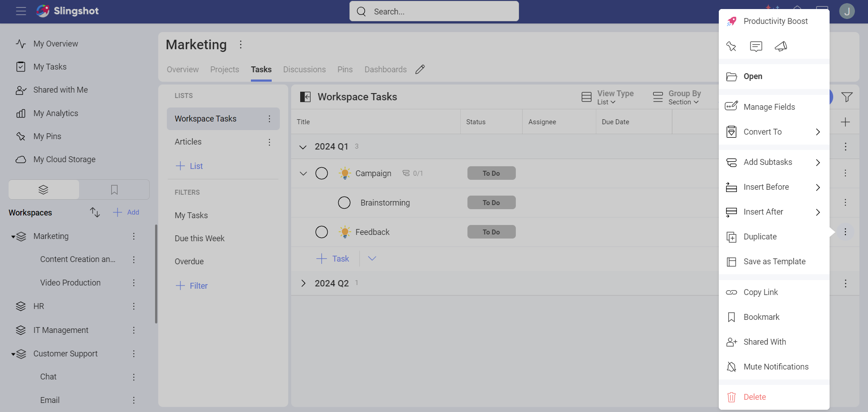
Task: Open Workspace Tasks list options
Action: pyautogui.click(x=269, y=119)
